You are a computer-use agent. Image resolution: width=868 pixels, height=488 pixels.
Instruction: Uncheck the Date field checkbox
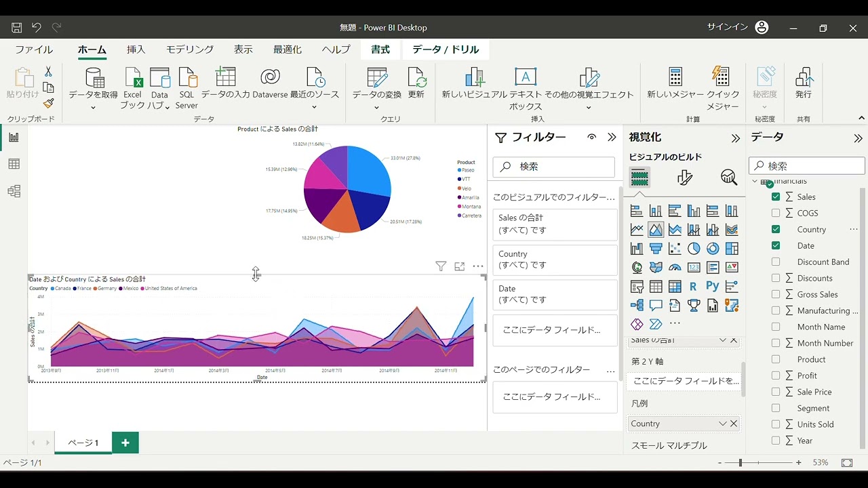[x=776, y=245]
